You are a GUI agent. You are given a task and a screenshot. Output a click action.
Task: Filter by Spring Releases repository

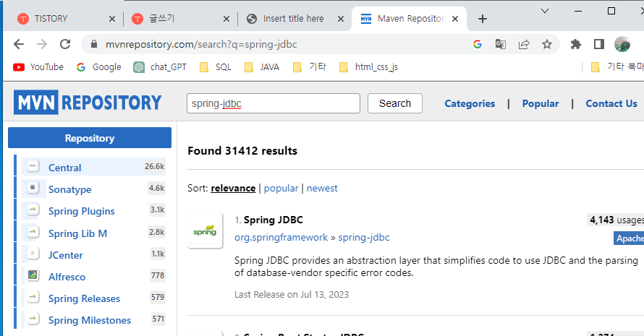(84, 298)
